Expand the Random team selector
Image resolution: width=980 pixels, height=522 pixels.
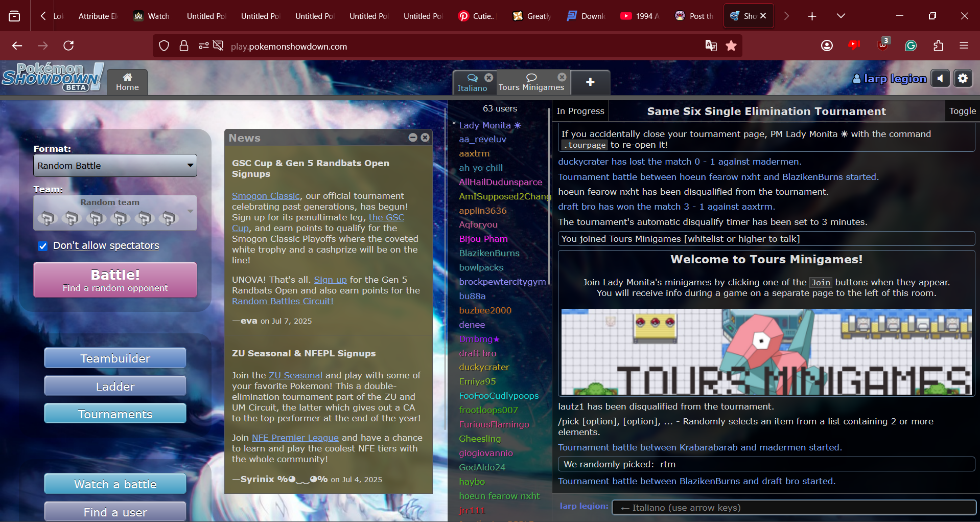(x=115, y=213)
